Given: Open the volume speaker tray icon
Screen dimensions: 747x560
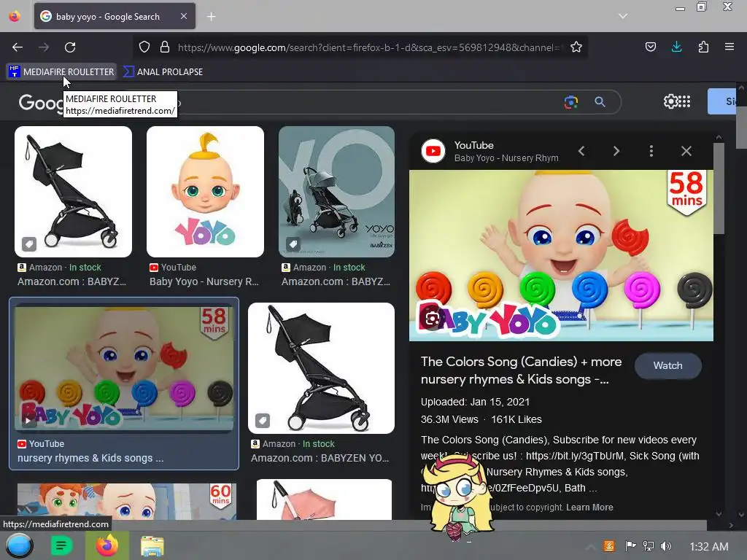Looking at the screenshot, I should 666,546.
